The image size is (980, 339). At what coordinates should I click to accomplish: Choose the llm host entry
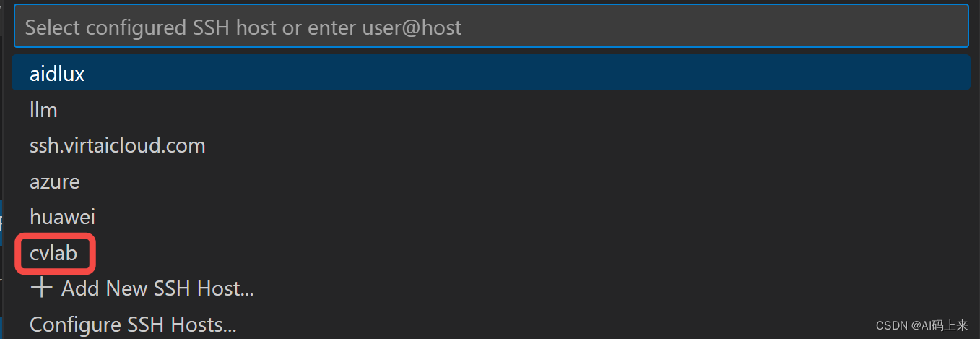43,110
